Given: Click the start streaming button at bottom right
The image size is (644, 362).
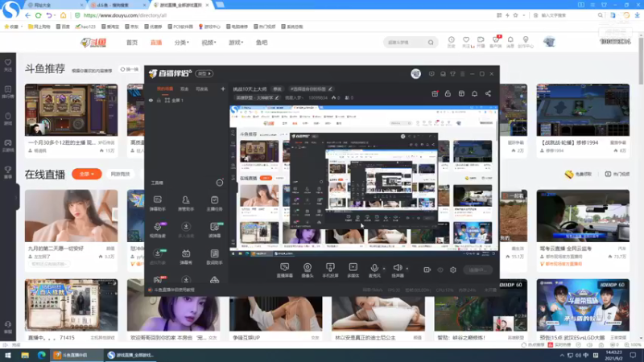Looking at the screenshot, I should [x=477, y=269].
